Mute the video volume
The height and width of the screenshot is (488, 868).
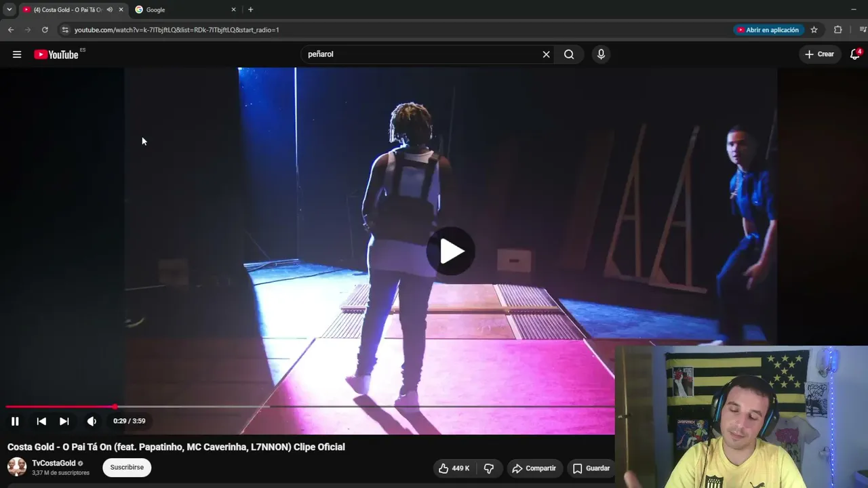(x=92, y=421)
